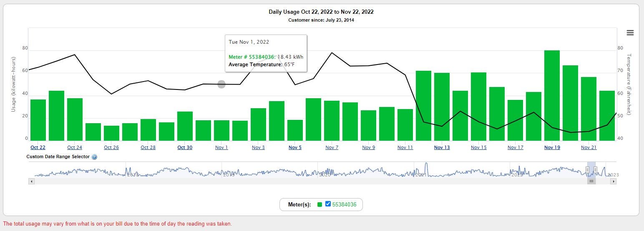The image size is (644, 231).
Task: Open the chart hamburger menu
Action: [630, 33]
